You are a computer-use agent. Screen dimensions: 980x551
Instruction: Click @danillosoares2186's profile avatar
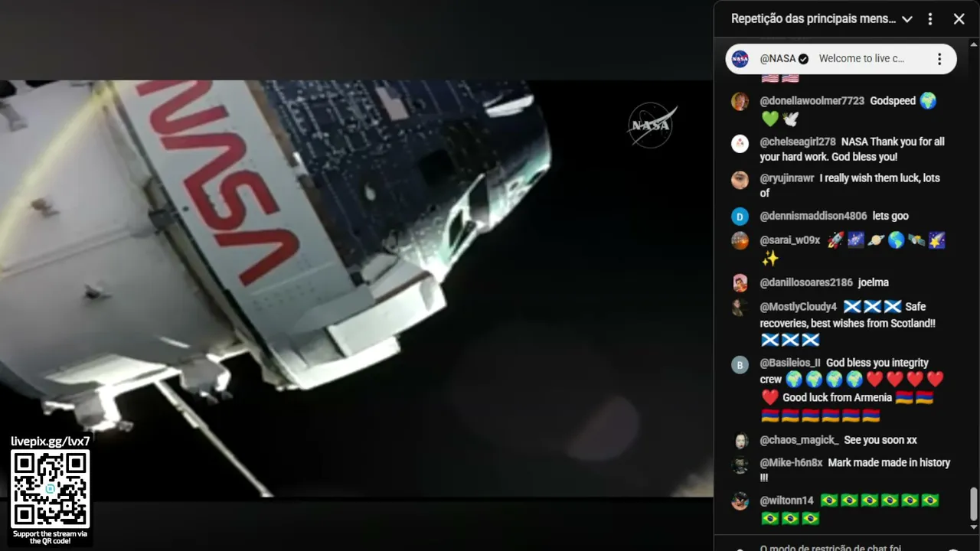(x=740, y=283)
